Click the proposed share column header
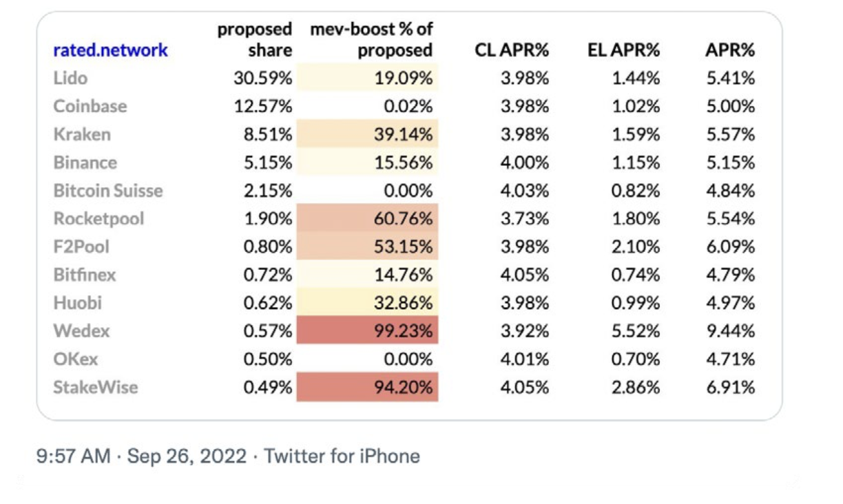The width and height of the screenshot is (843, 504). pyautogui.click(x=255, y=40)
